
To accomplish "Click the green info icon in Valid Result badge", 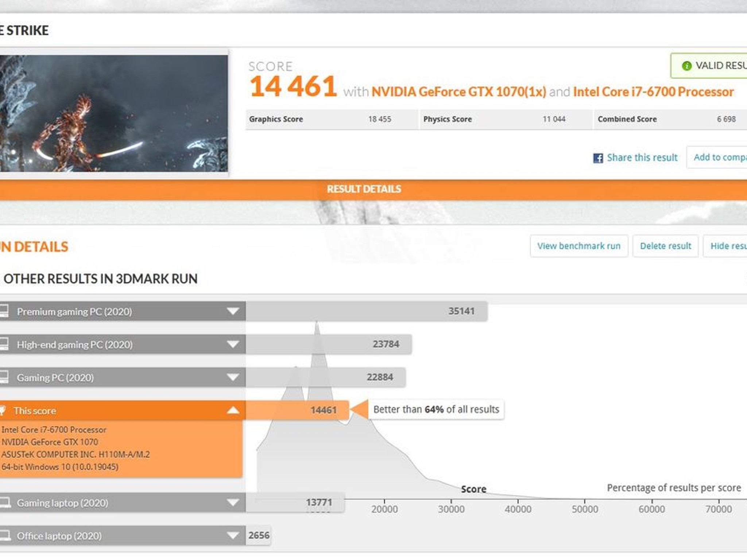I will [686, 66].
